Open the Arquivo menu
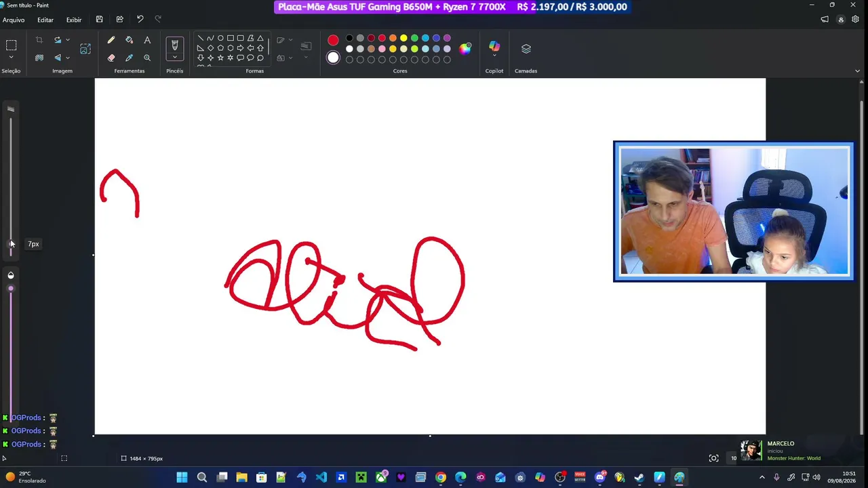This screenshot has width=868, height=488. pyautogui.click(x=14, y=20)
